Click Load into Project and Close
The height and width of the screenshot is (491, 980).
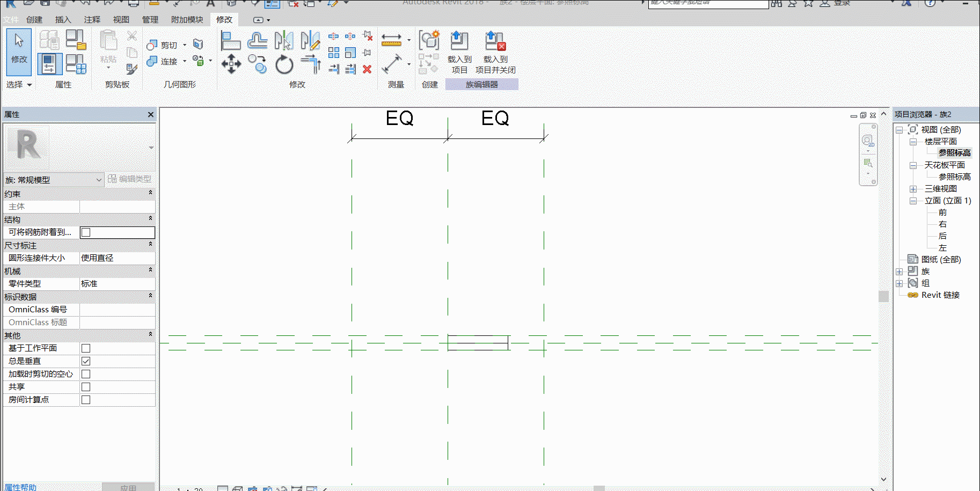495,53
